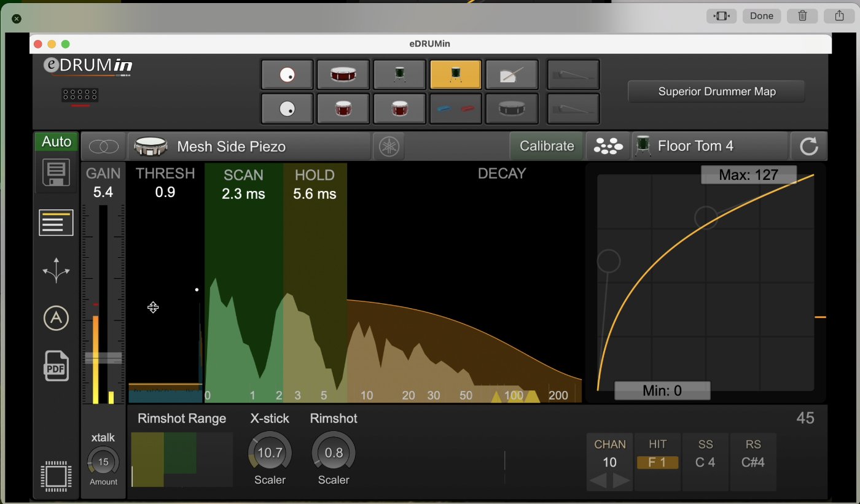Screen dimensions: 860x504
Task: Click the GAIN value 5.4
Action: coord(103,192)
